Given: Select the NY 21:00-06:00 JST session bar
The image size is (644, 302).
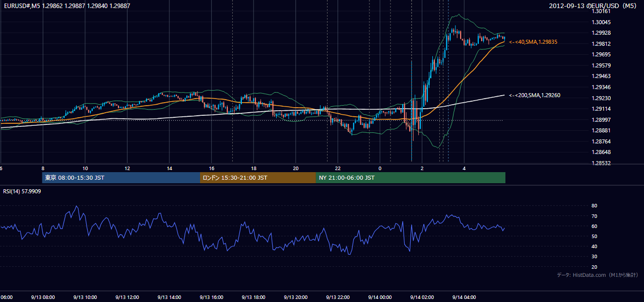Looking at the screenshot, I should [411, 178].
